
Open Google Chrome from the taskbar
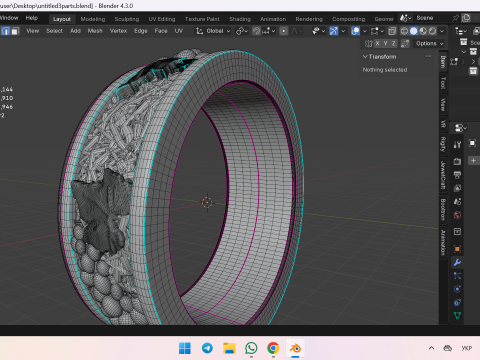click(x=273, y=348)
